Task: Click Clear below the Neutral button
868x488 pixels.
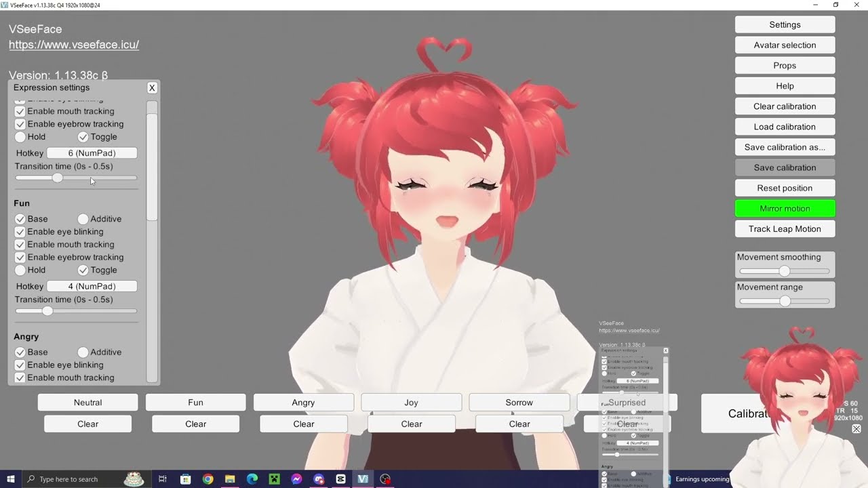Action: [87, 424]
